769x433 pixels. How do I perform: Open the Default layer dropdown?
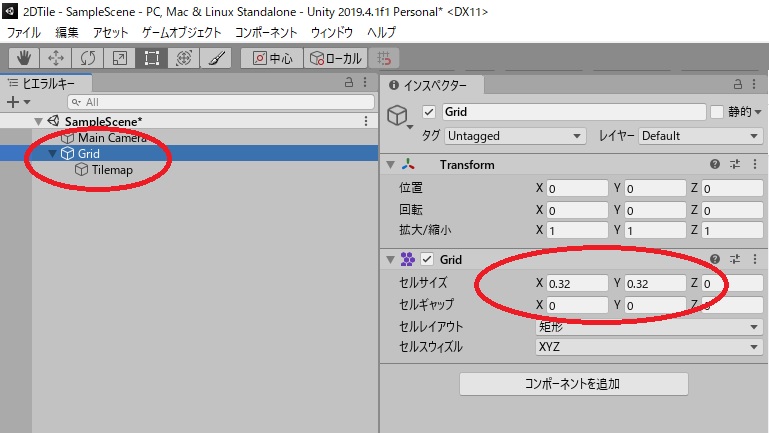698,136
